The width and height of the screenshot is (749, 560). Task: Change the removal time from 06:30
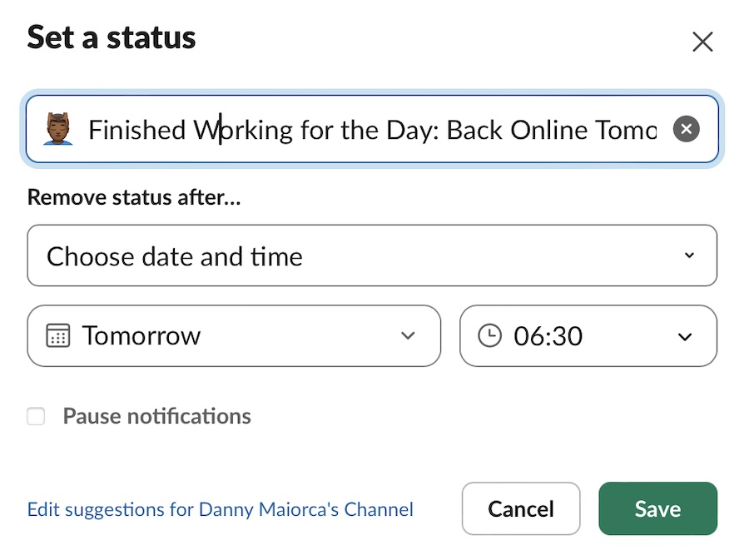(x=588, y=336)
